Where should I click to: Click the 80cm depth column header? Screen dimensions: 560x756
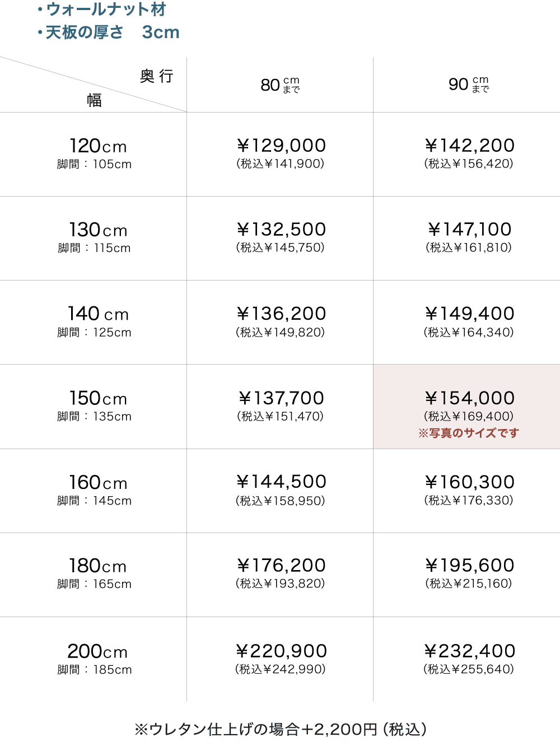280,85
